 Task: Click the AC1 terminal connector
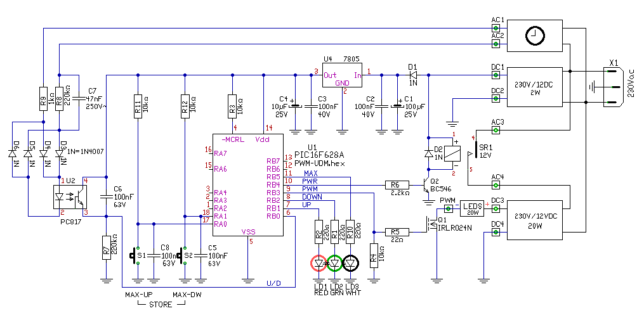496,28
